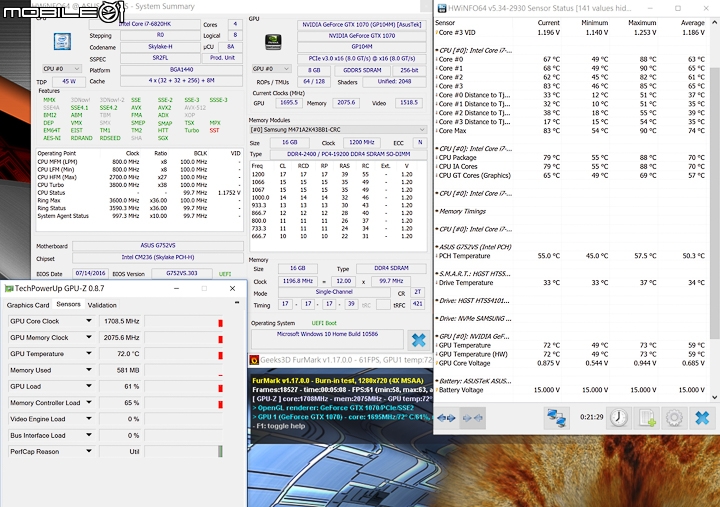
Task: Click the GPU Core Clock sensor graph
Action: [x=184, y=321]
